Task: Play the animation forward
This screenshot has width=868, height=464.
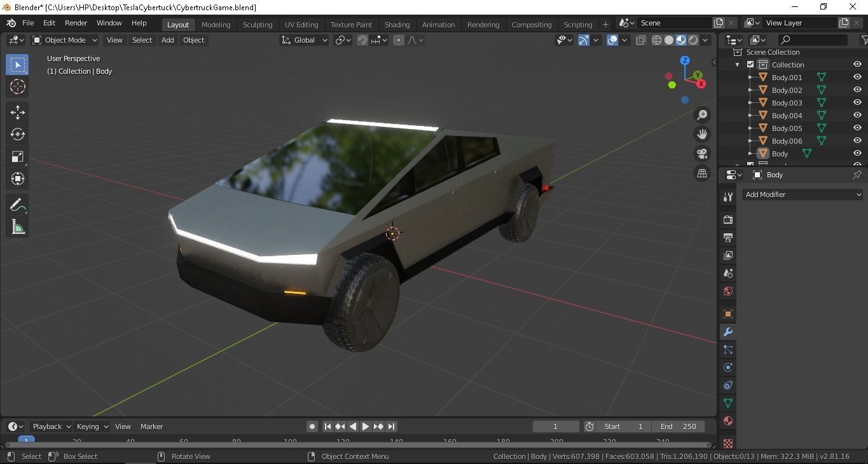Action: [x=366, y=426]
